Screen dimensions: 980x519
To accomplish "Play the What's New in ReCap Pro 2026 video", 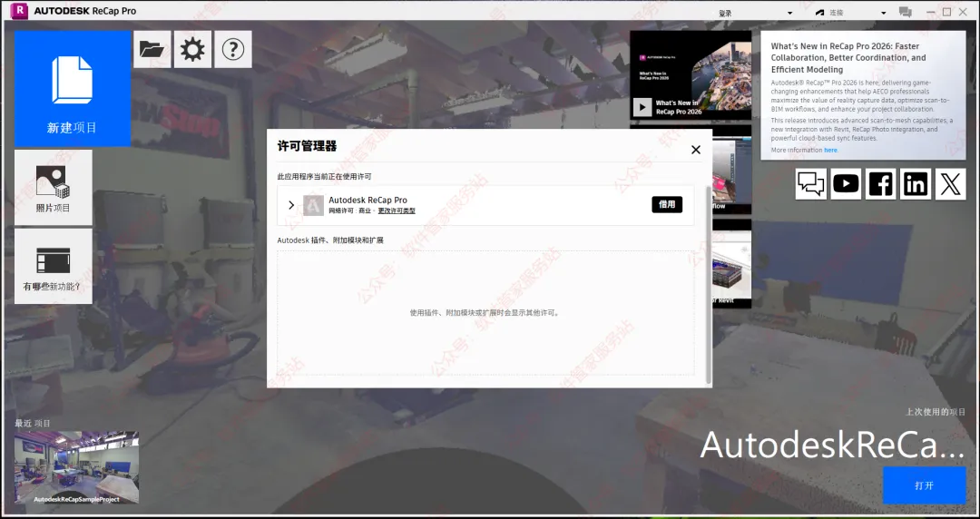I will pos(642,108).
